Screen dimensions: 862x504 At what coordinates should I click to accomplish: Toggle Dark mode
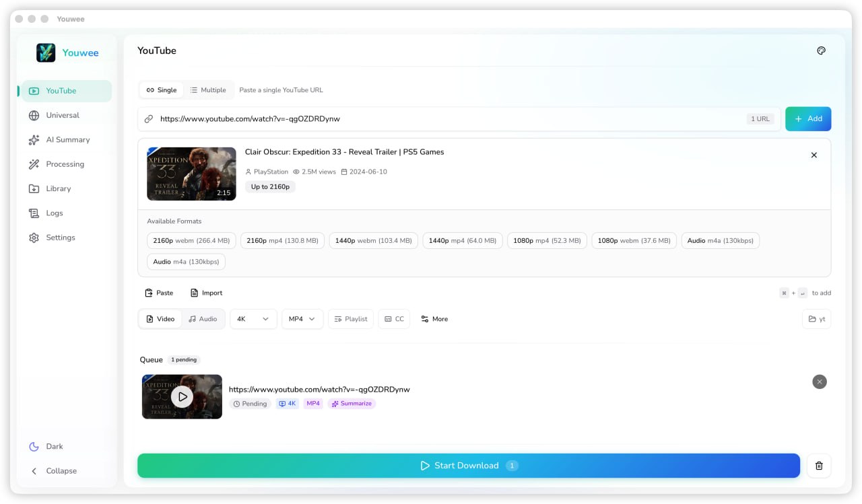click(x=54, y=447)
